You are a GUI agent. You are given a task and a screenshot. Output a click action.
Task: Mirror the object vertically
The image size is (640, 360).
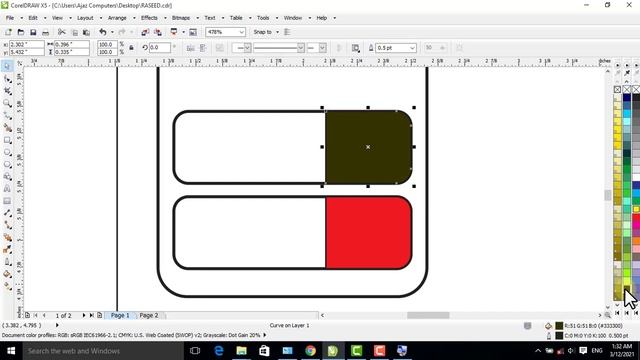coord(203,48)
